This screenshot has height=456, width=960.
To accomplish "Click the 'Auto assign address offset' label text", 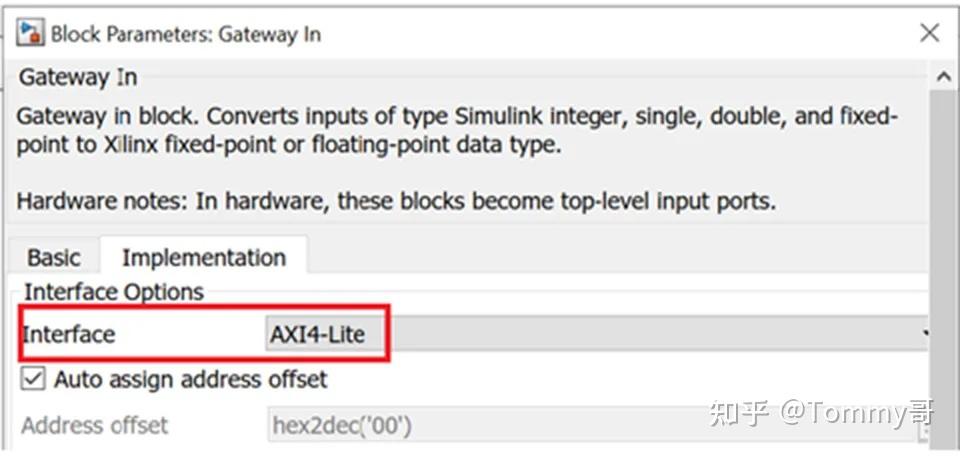I will (x=190, y=379).
